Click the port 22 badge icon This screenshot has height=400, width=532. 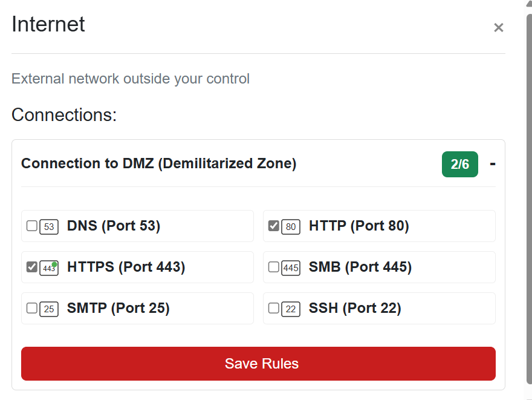pyautogui.click(x=291, y=309)
